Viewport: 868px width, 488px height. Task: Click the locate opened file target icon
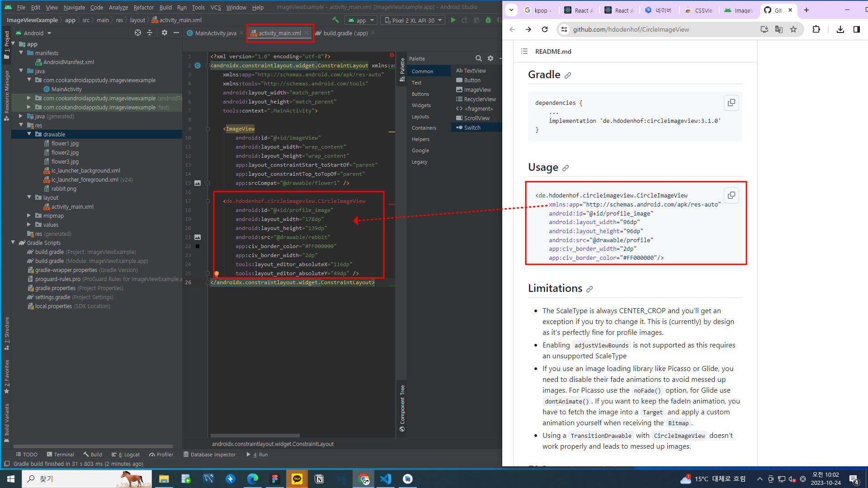click(x=138, y=33)
